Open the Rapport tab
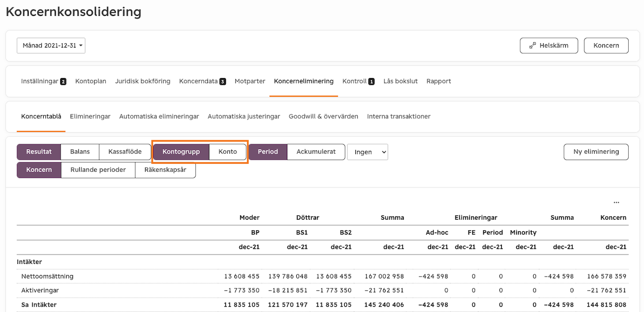 [439, 81]
